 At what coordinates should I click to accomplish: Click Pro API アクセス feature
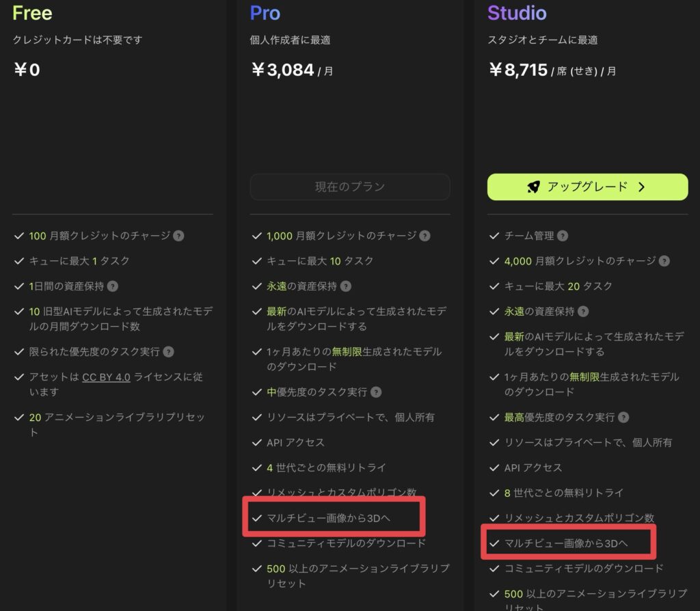pyautogui.click(x=295, y=442)
